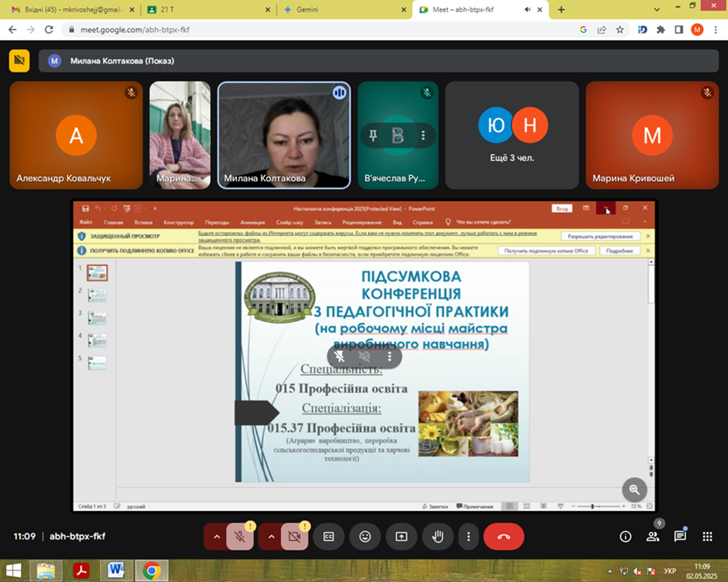Click the magnifier zoom button on presentation
The height and width of the screenshot is (582, 728).
point(635,489)
